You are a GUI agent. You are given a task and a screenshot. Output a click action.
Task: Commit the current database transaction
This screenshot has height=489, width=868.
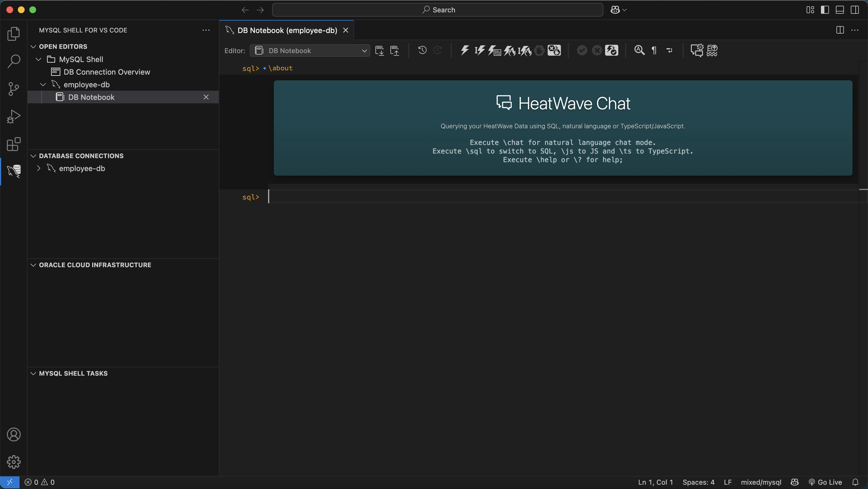(x=582, y=50)
